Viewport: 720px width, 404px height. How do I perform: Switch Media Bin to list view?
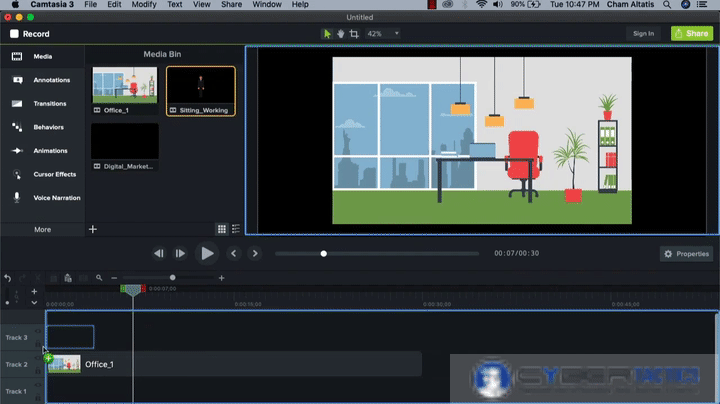[235, 229]
